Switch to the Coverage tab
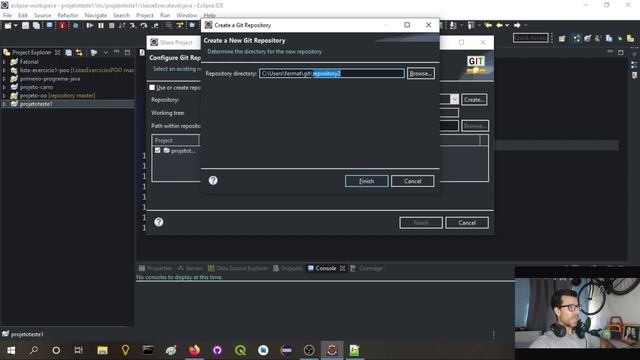Image resolution: width=640 pixels, height=360 pixels. (x=367, y=268)
